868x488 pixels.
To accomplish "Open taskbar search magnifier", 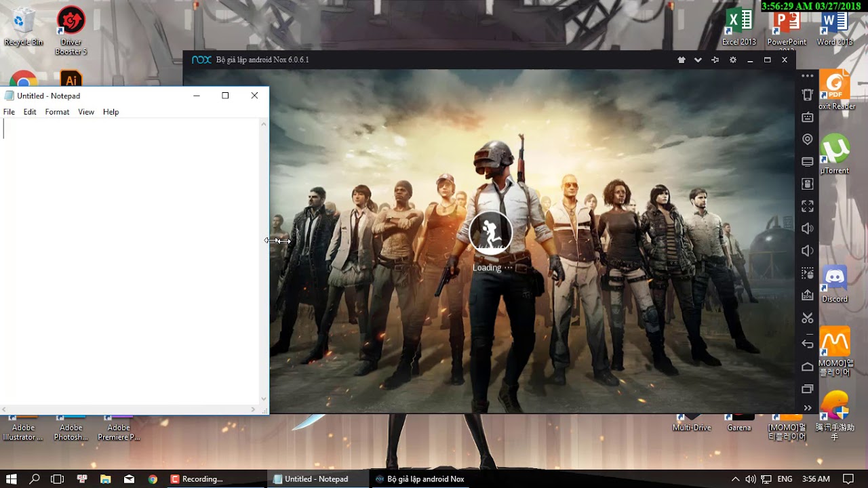I will pyautogui.click(x=35, y=479).
